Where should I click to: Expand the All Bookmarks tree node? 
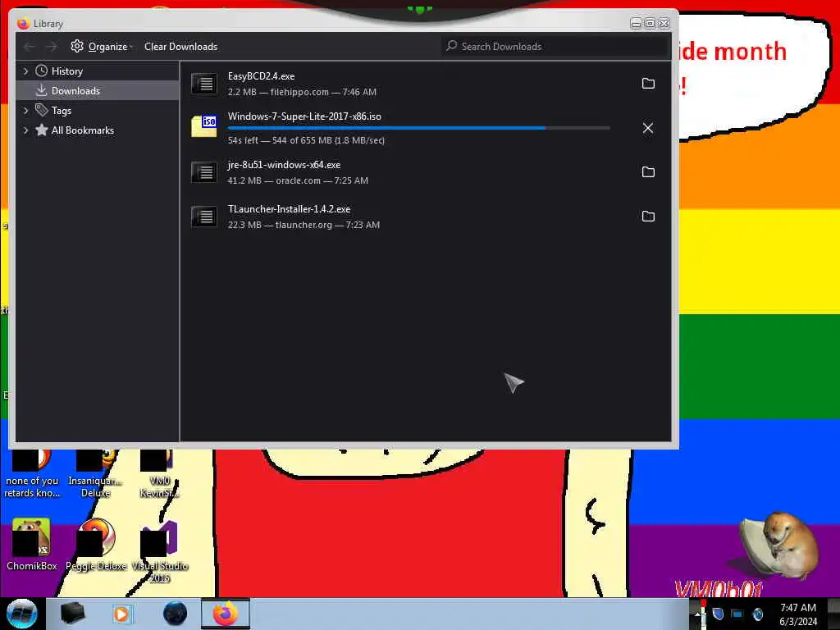click(25, 130)
